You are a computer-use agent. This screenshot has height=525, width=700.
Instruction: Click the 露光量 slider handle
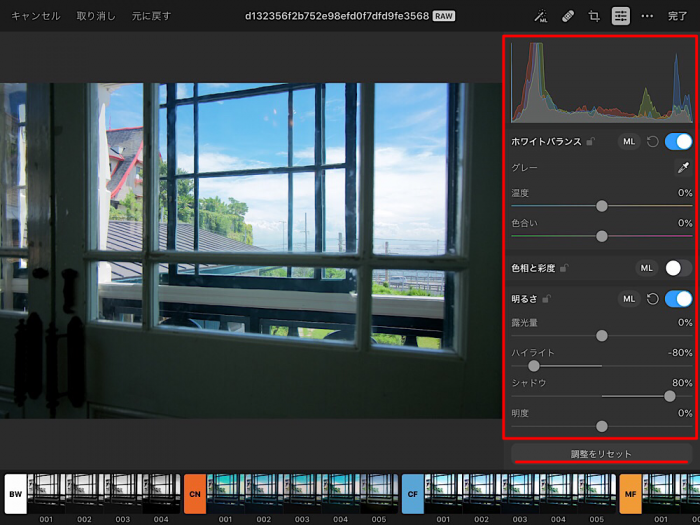602,335
